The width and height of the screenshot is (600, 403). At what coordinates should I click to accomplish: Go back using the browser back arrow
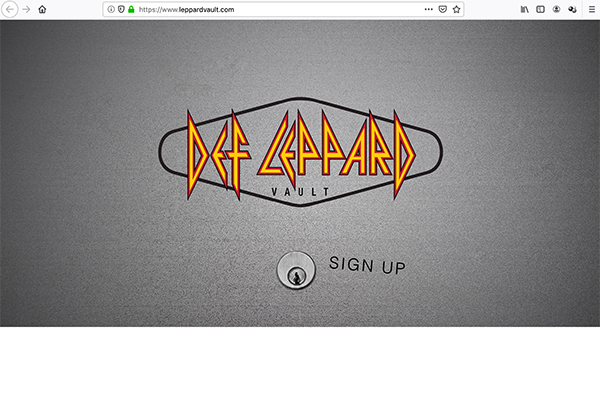click(10, 10)
